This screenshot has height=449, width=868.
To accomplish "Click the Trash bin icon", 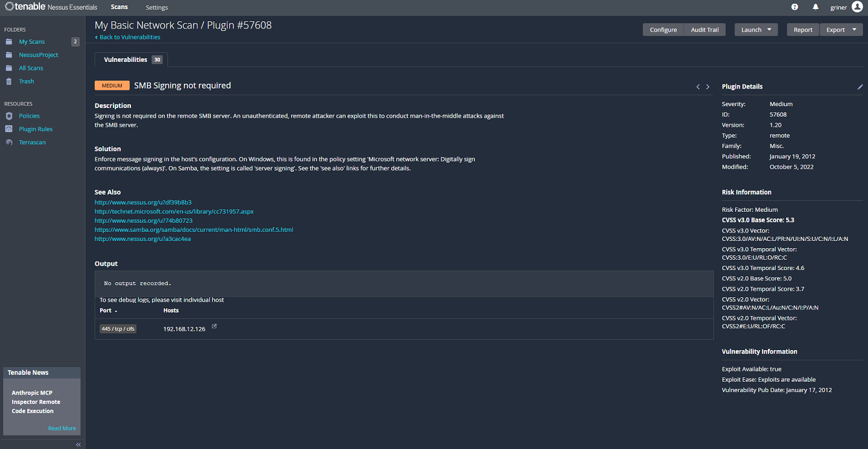I will tap(8, 81).
